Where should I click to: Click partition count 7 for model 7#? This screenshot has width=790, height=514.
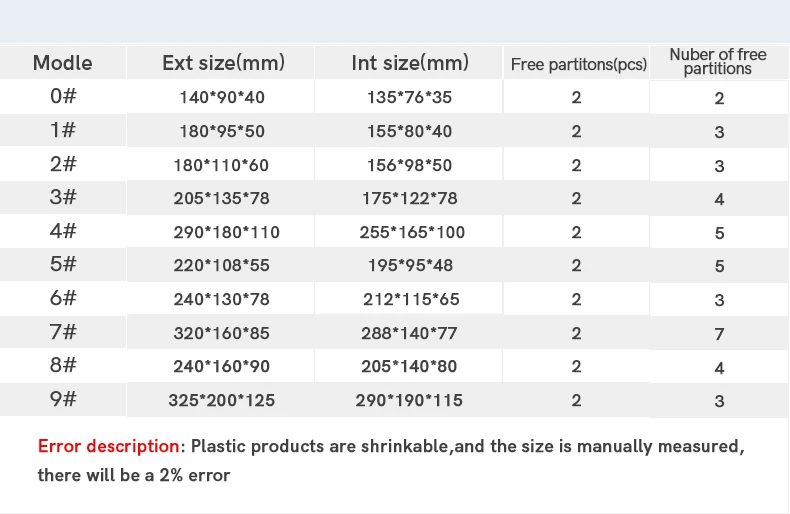click(x=719, y=334)
